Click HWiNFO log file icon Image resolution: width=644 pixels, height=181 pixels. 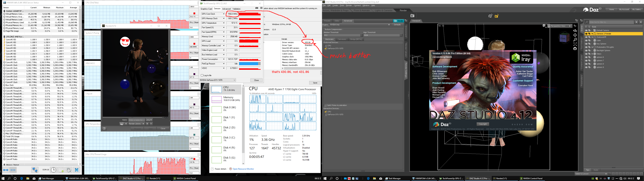[x=61, y=170]
